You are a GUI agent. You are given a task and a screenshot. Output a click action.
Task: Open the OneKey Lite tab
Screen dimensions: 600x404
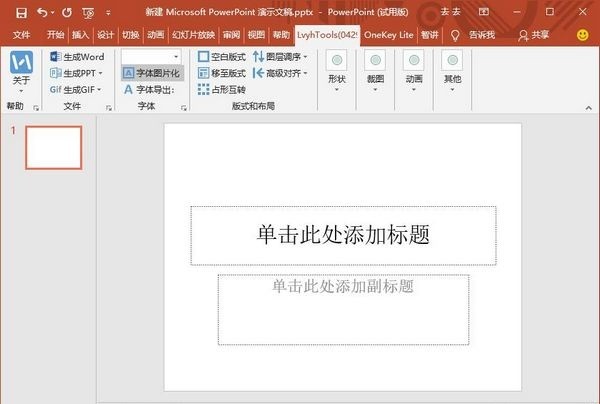pyautogui.click(x=387, y=34)
